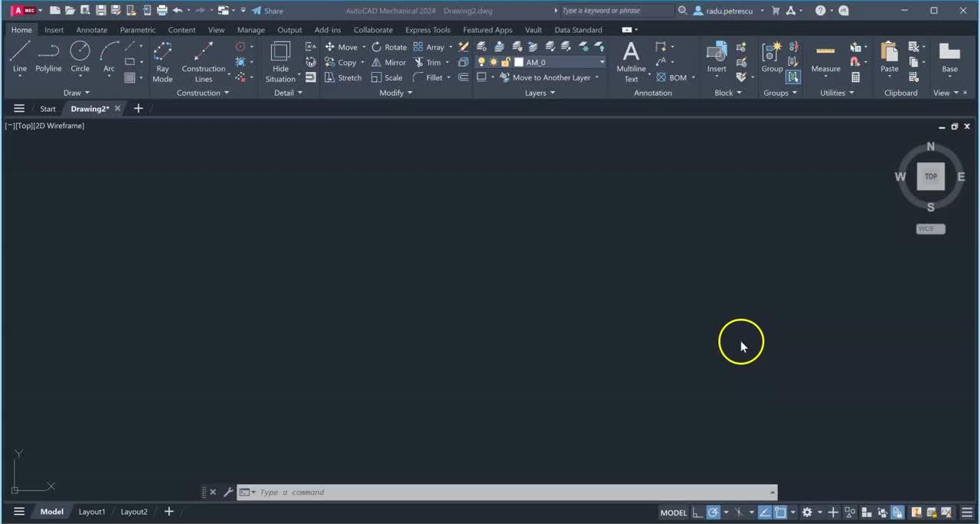Viewport: 980px width, 524px height.
Task: Click TOP face of the ViewCube
Action: (931, 176)
